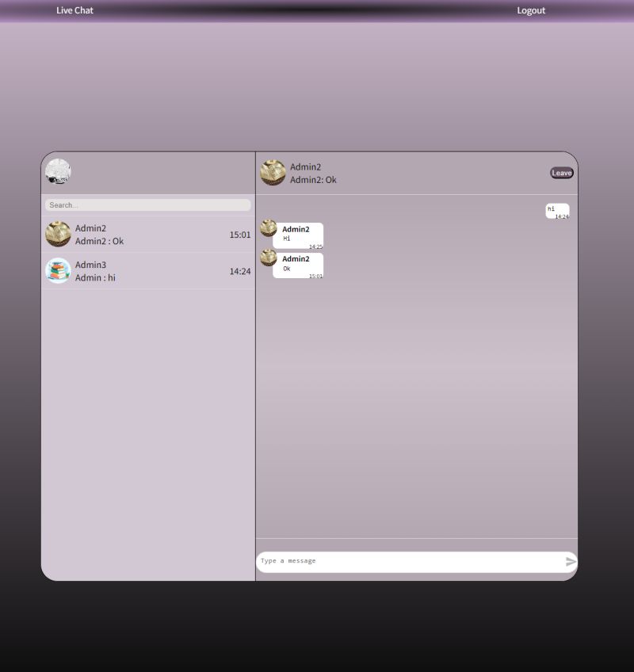Screen dimensions: 634x672
Task: Select the outgoing "hi" message bubble
Action: point(556,209)
